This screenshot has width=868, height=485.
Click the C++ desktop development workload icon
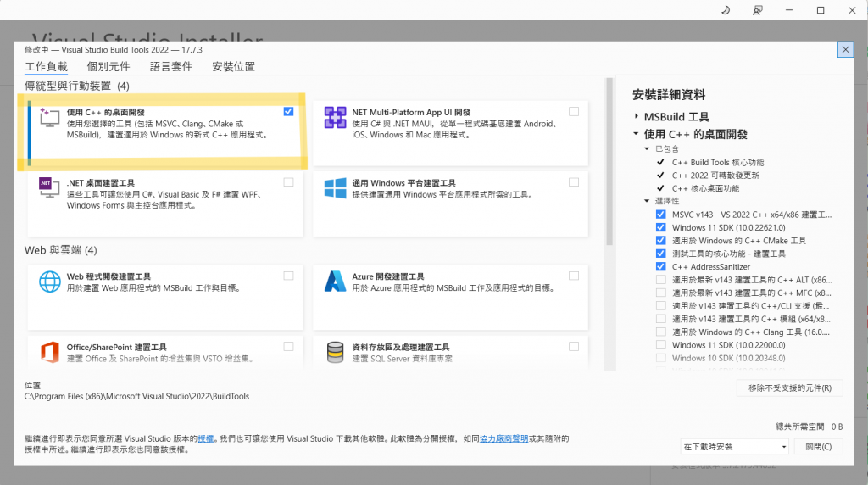point(49,117)
